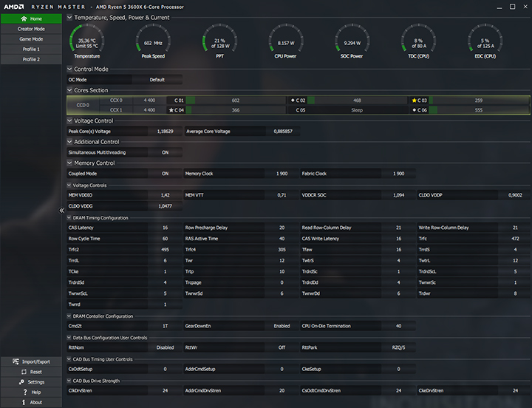Click the Settings wrench icon
Image resolution: width=532 pixels, height=408 pixels.
click(x=21, y=382)
